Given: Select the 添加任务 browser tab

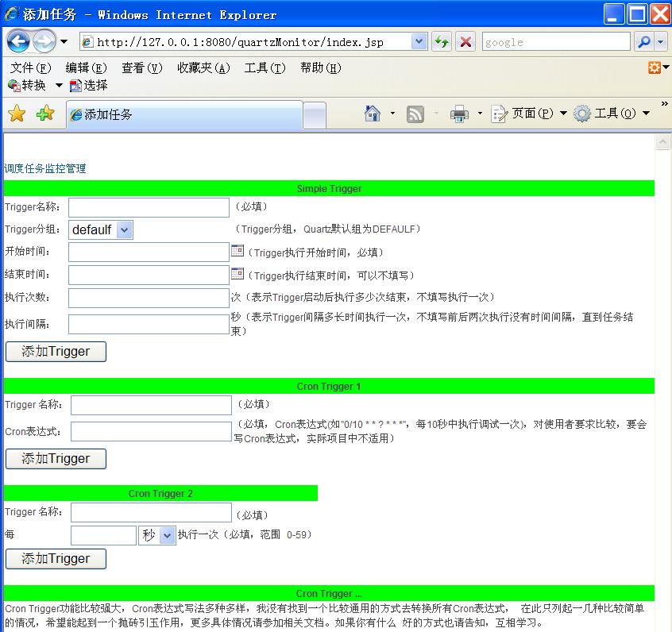Looking at the screenshot, I should point(184,114).
